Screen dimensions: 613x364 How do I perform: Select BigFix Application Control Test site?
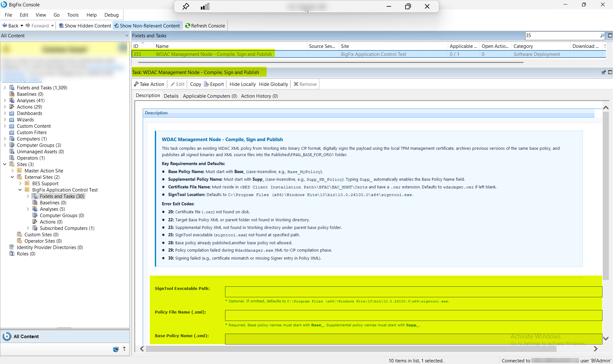(65, 190)
